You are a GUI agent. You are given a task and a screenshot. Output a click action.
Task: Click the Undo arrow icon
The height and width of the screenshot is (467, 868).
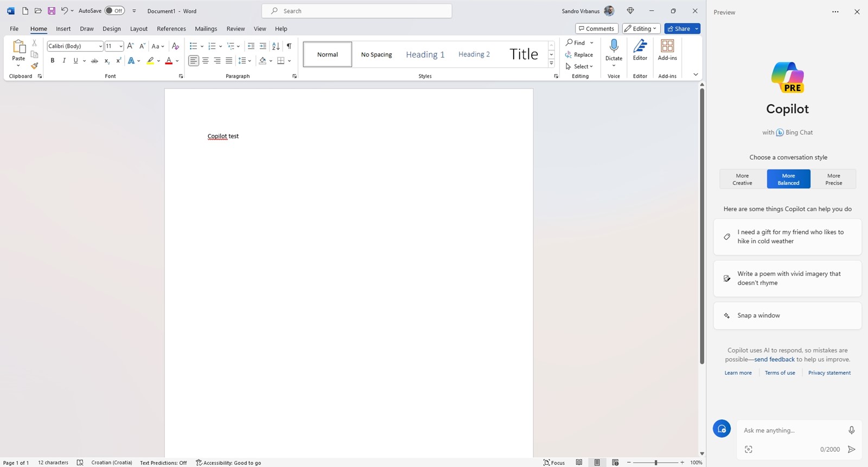65,11
